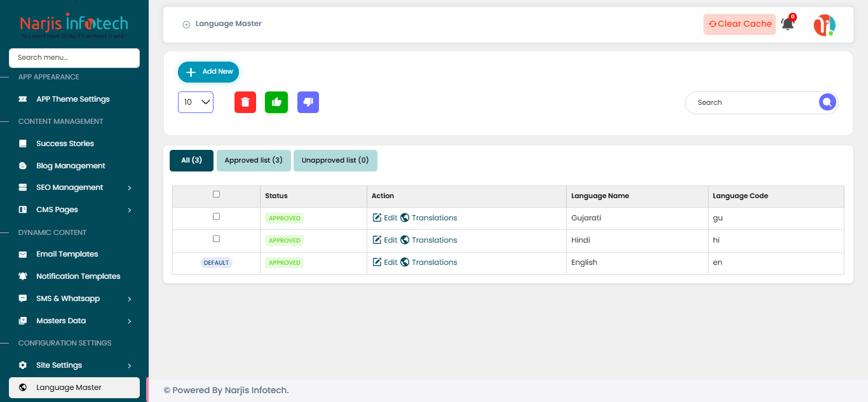Switch to the All (3) tab
868x402 pixels.
pyautogui.click(x=191, y=161)
